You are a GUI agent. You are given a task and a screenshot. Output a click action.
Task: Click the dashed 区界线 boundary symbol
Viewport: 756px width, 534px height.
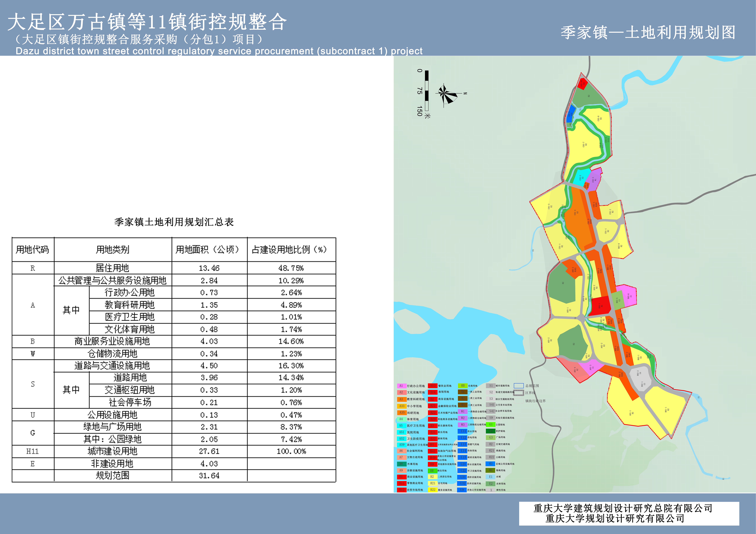(x=519, y=393)
